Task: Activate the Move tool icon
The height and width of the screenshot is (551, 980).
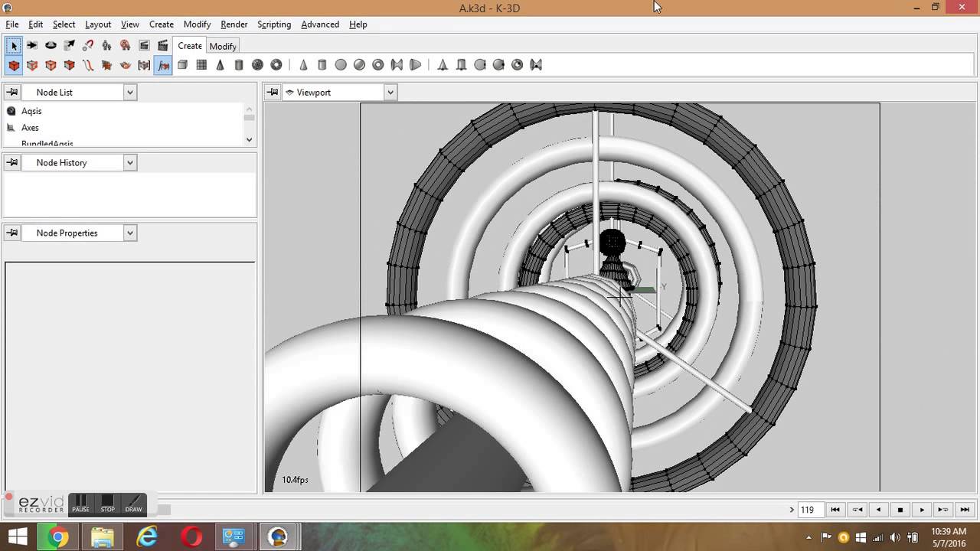Action: [32, 46]
